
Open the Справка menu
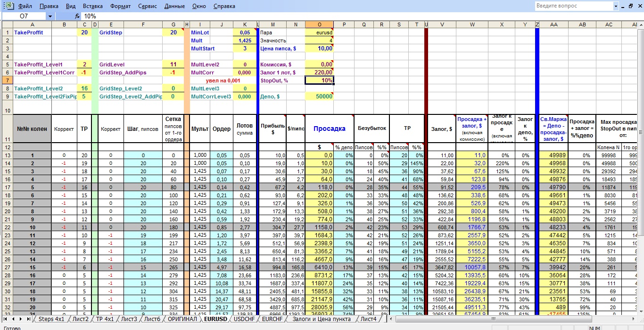(x=224, y=6)
